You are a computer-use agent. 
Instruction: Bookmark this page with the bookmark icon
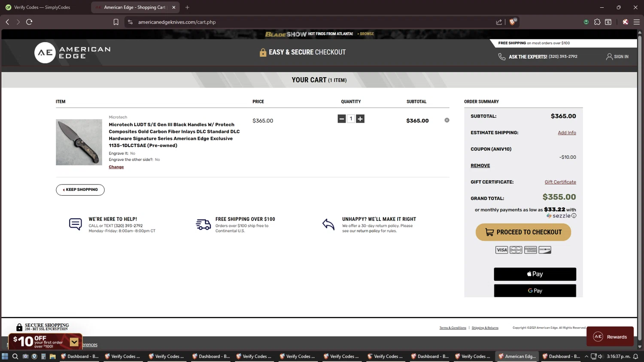point(116,22)
